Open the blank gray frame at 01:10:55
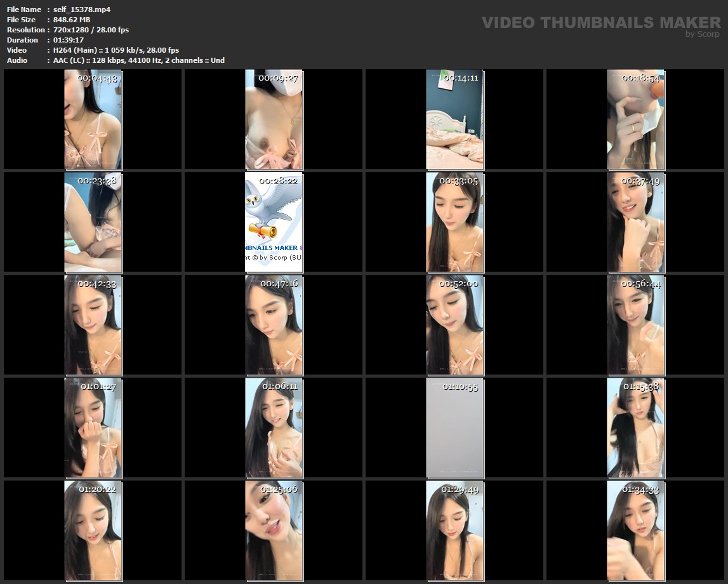Screen dimensions: 728x584 (x=454, y=428)
